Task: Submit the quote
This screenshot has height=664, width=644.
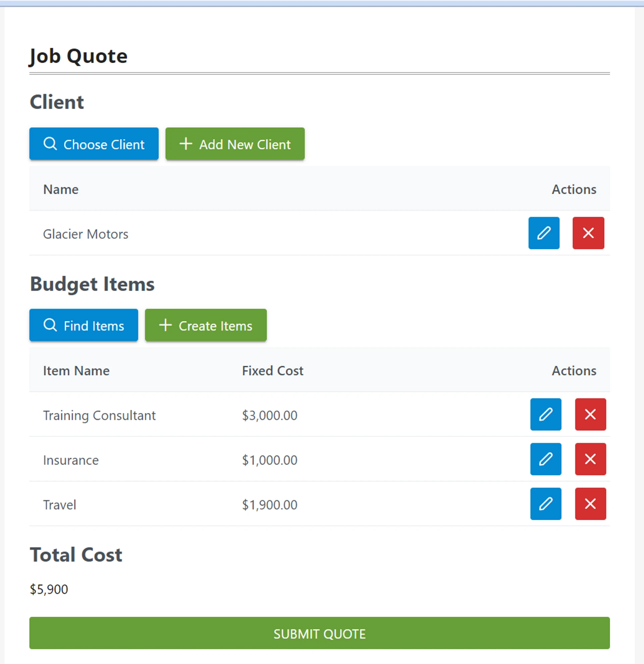Action: tap(319, 633)
